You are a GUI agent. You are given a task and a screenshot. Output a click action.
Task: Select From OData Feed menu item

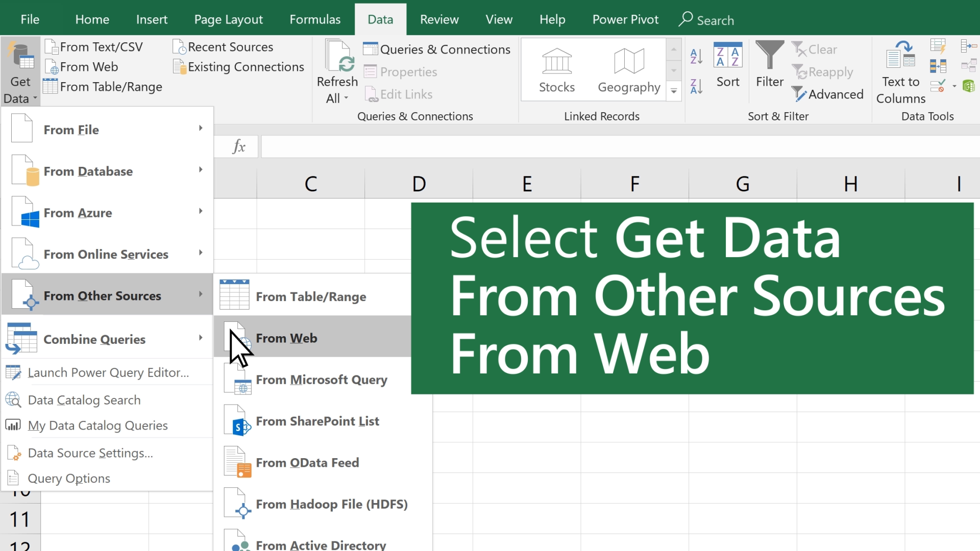click(x=308, y=462)
